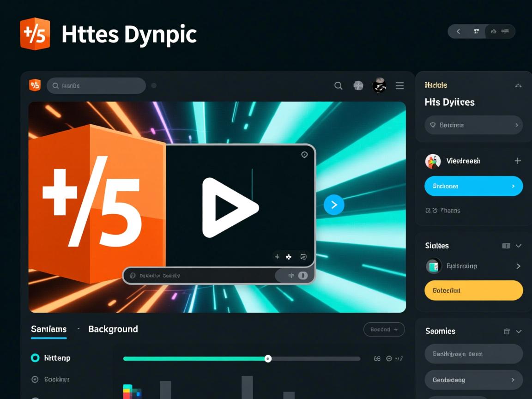Image resolution: width=532 pixels, height=399 pixels.
Task: Click the contrast toggle on the video controls
Action: 302,275
